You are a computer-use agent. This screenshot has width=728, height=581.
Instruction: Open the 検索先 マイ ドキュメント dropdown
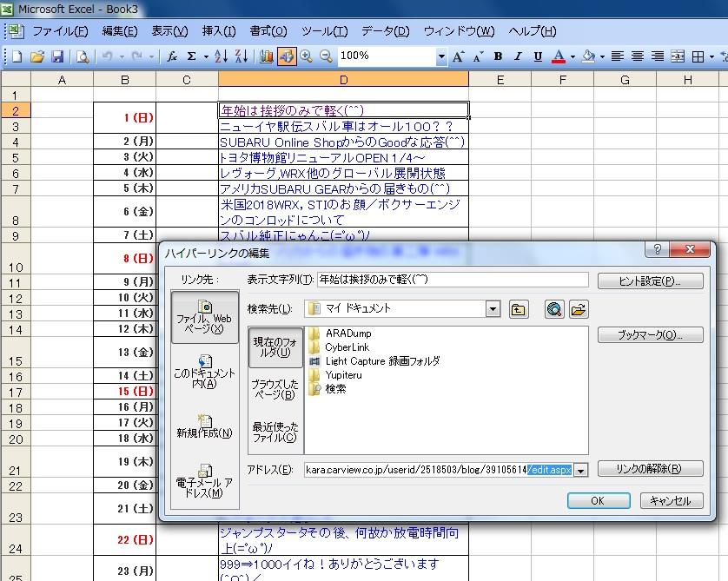point(493,308)
